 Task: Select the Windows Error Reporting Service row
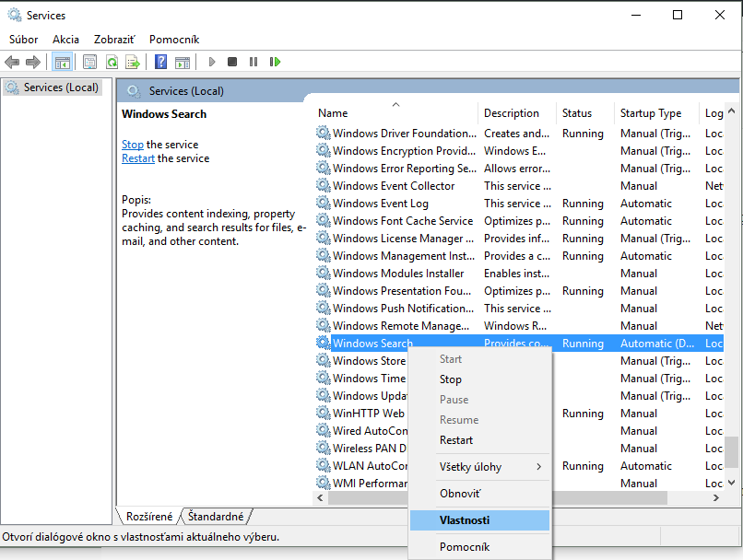click(x=519, y=169)
